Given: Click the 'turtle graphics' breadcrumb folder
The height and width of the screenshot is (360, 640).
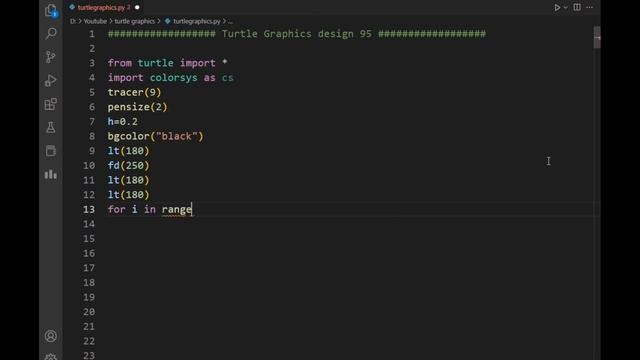Looking at the screenshot, I should (x=135, y=21).
